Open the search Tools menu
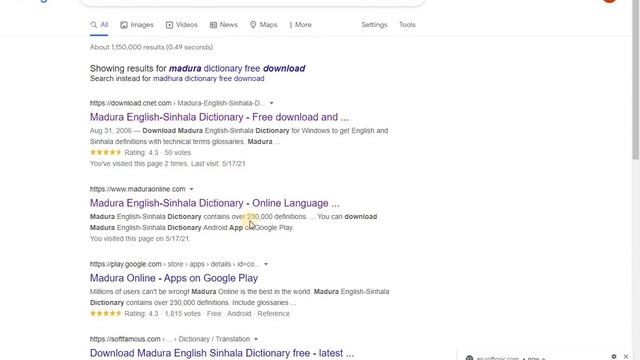640x360 pixels. tap(407, 25)
